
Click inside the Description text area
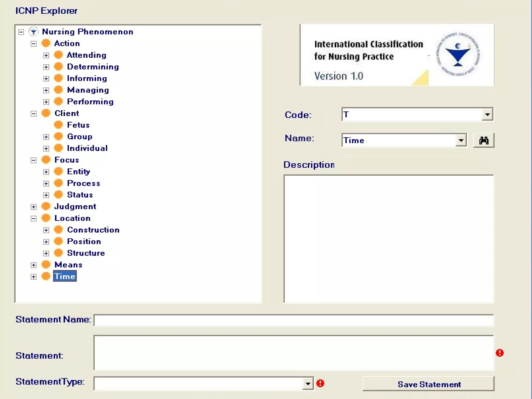pos(389,239)
